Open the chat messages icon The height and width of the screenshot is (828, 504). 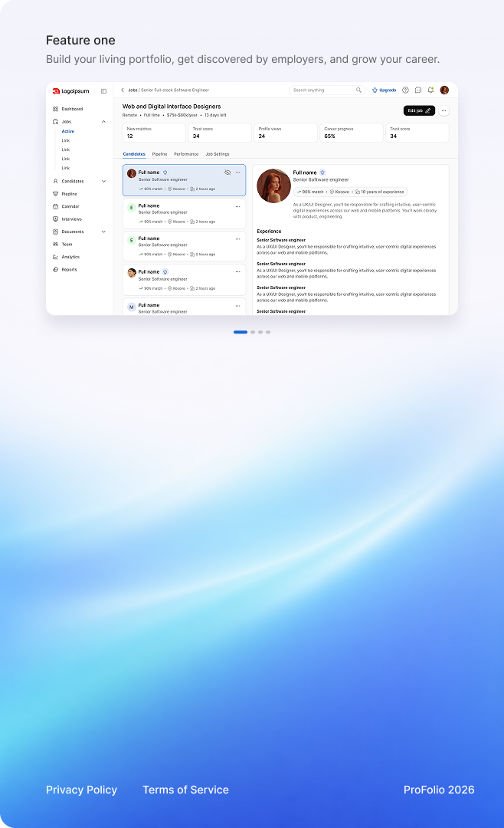click(x=418, y=90)
